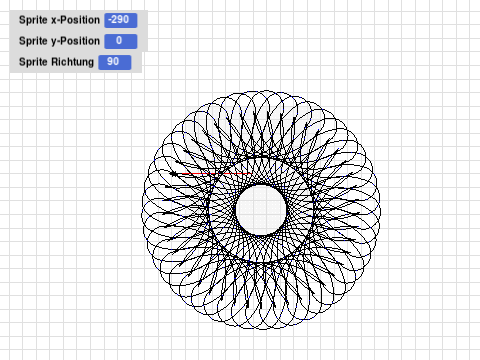480x360 pixels.
Task: Click the y-Position value 0
Action: point(121,41)
